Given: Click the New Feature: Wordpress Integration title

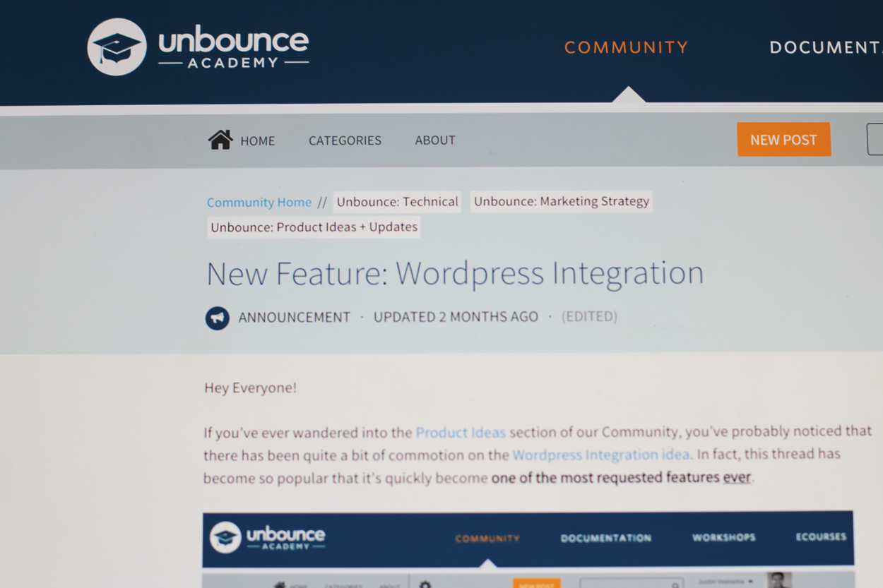Looking at the screenshot, I should click(x=455, y=274).
